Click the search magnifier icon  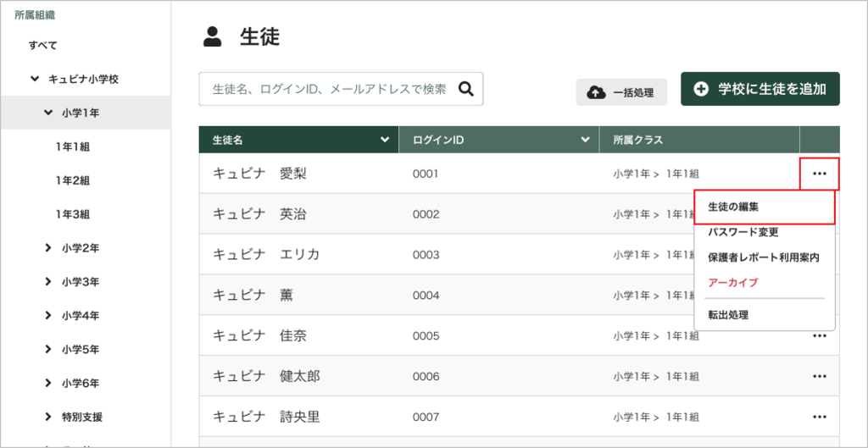467,89
